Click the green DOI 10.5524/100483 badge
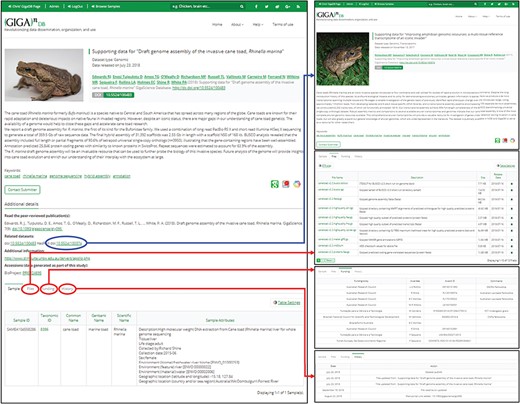This screenshot has width=520, height=404. pyautogui.click(x=113, y=95)
